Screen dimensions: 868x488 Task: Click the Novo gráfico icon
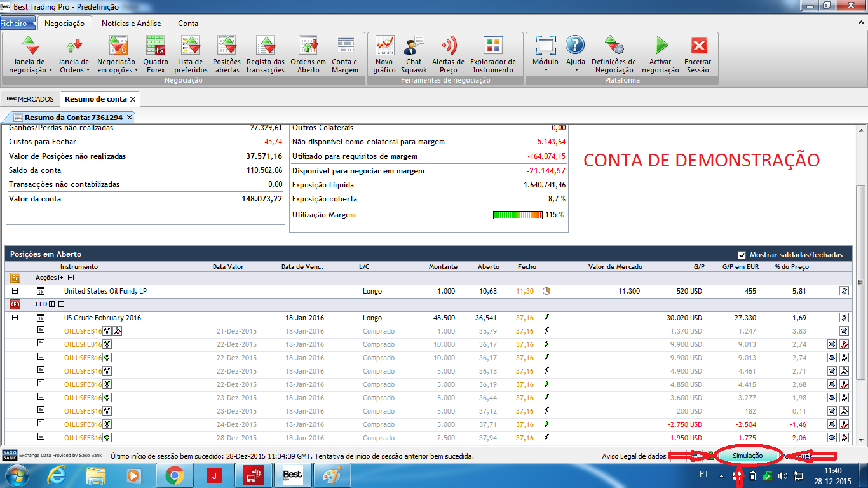384,54
